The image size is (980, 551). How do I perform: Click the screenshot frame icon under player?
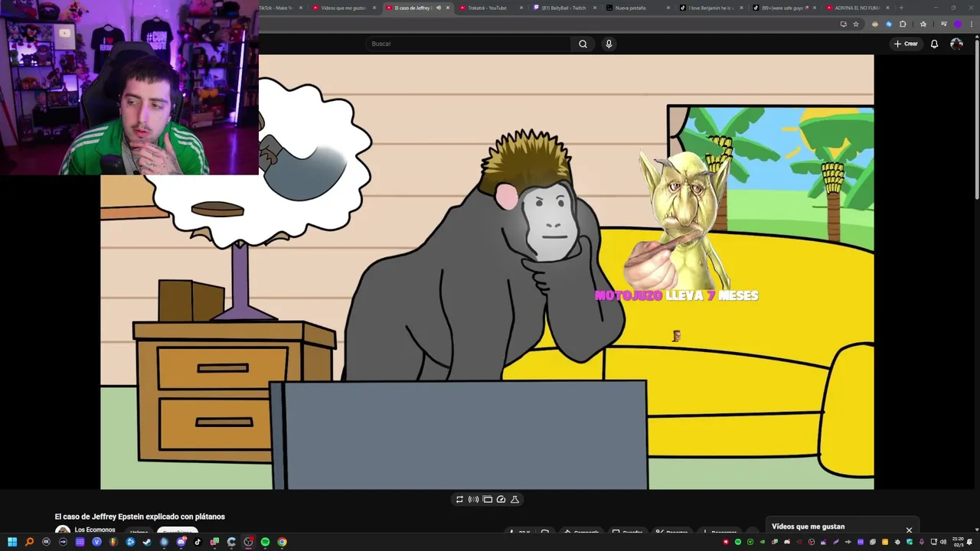pyautogui.click(x=487, y=499)
